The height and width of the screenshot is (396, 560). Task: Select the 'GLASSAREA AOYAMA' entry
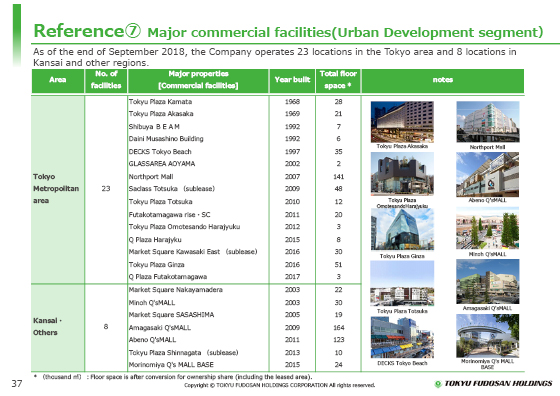(x=162, y=164)
